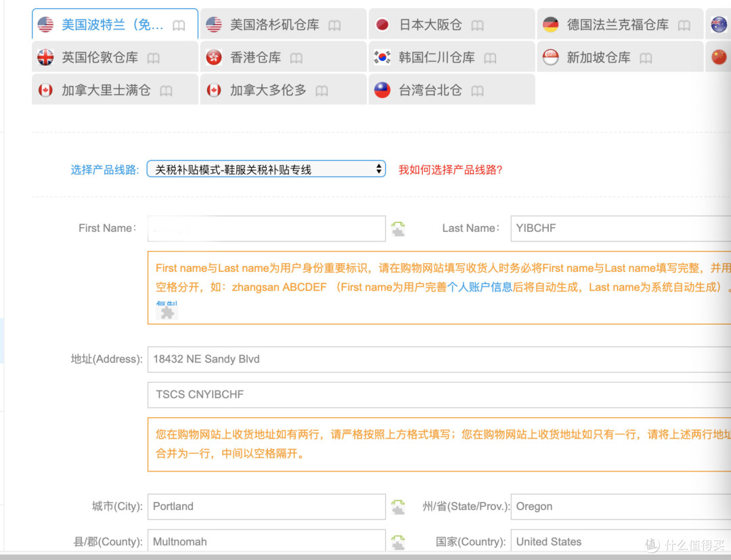Click the German flag icon

click(x=550, y=24)
